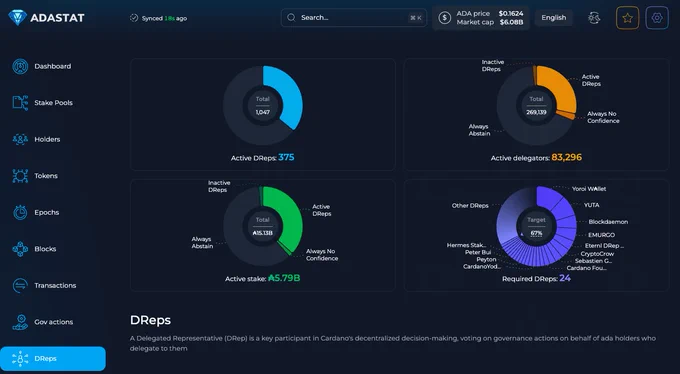
Task: Open the Gov actions hand icon
Action: point(20,322)
